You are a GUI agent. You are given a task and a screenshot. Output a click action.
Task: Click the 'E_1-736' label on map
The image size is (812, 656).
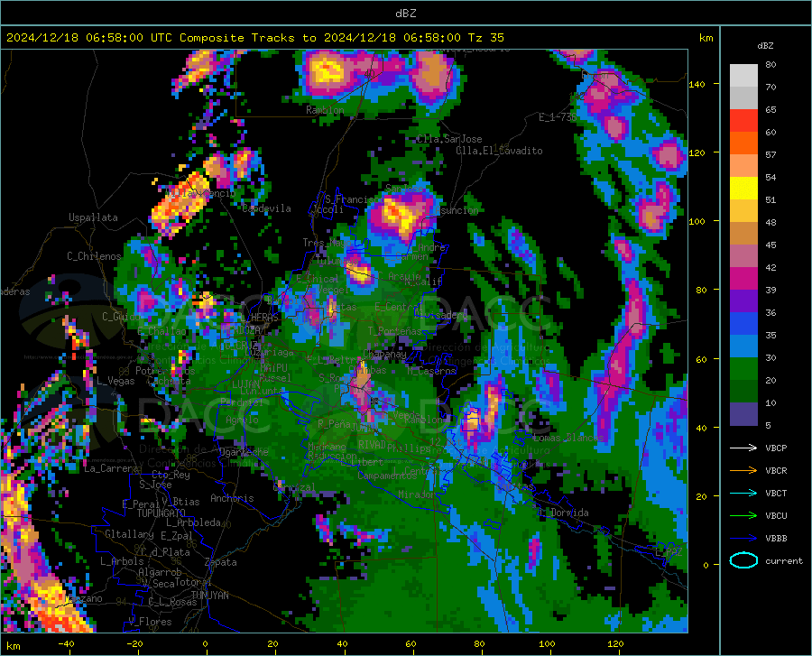(x=558, y=117)
